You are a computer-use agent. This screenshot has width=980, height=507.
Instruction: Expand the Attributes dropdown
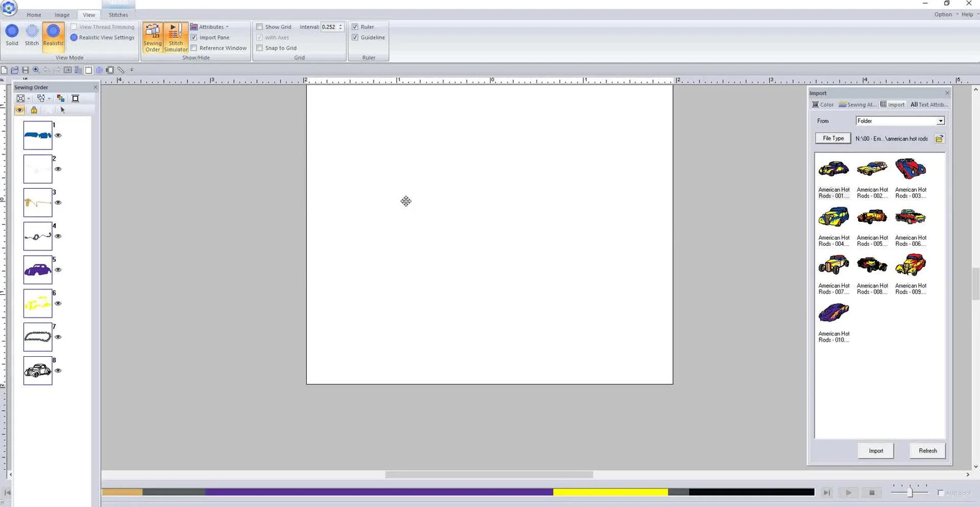coord(209,27)
